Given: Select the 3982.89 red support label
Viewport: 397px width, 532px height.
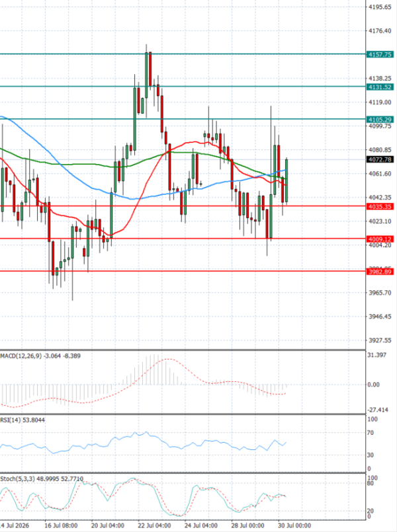Looking at the screenshot, I should (380, 272).
